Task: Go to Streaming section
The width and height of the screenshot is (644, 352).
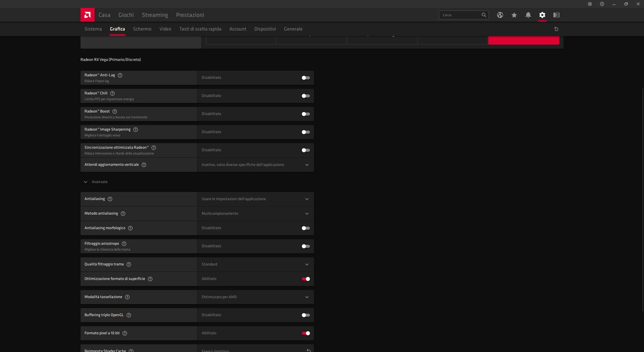Action: point(155,15)
